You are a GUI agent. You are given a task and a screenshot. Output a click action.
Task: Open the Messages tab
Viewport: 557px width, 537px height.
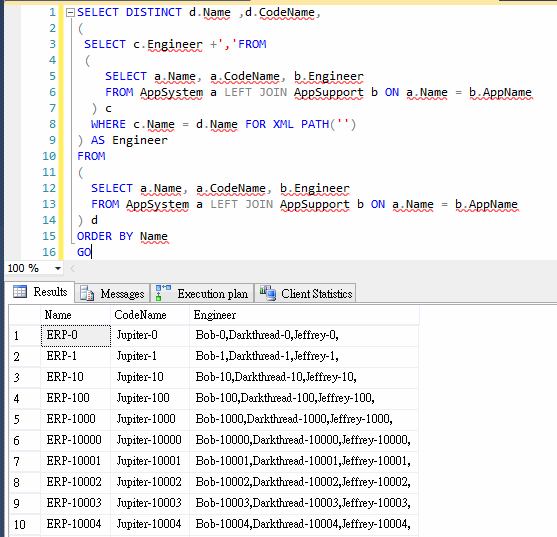112,294
